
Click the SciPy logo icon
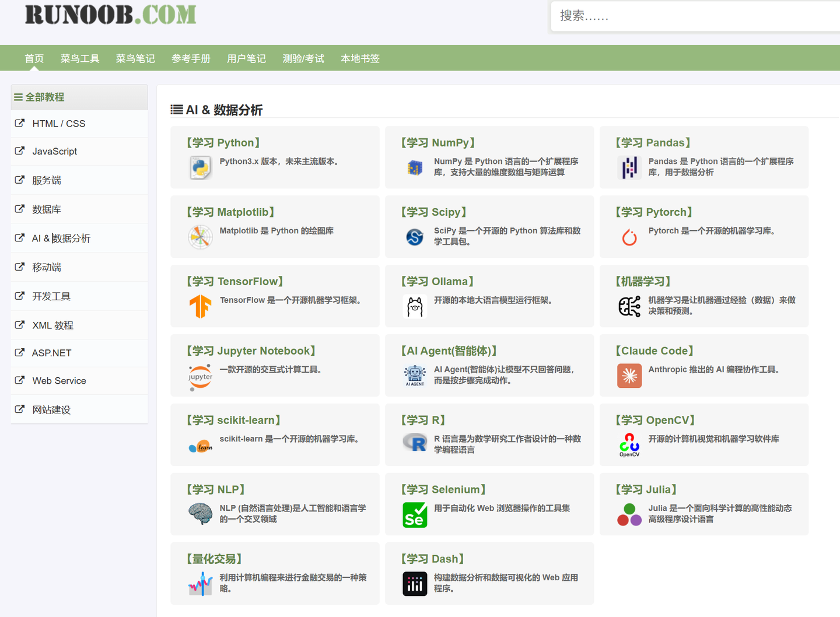[x=415, y=237]
